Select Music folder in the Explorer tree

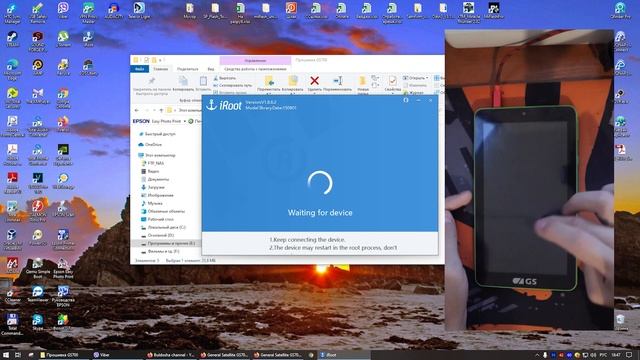tap(151, 203)
